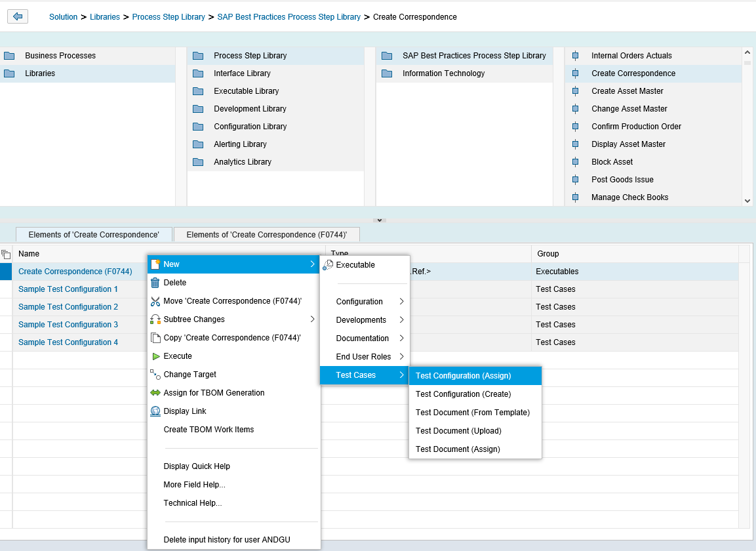The width and height of the screenshot is (756, 551).
Task: Collapse the panel with the center splitter chevron
Action: point(378,220)
